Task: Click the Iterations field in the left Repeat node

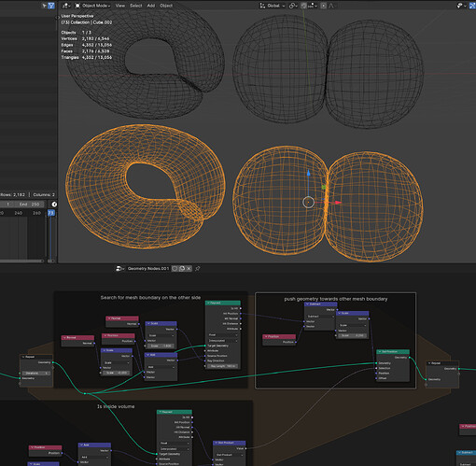Action: coord(36,373)
